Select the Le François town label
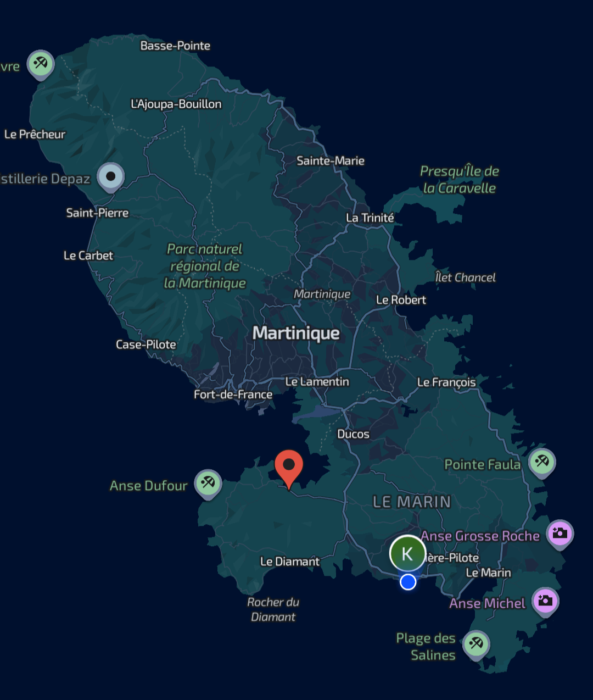593x700 pixels. click(446, 382)
